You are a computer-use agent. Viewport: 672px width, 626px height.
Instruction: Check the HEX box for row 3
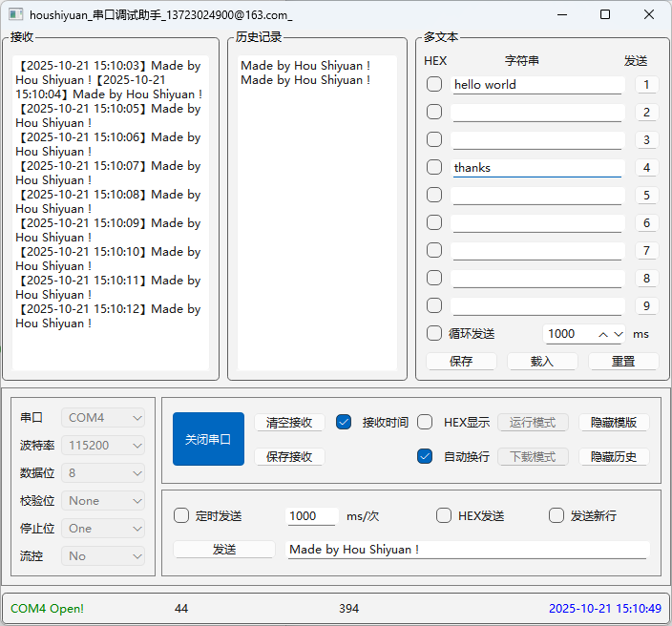[434, 139]
